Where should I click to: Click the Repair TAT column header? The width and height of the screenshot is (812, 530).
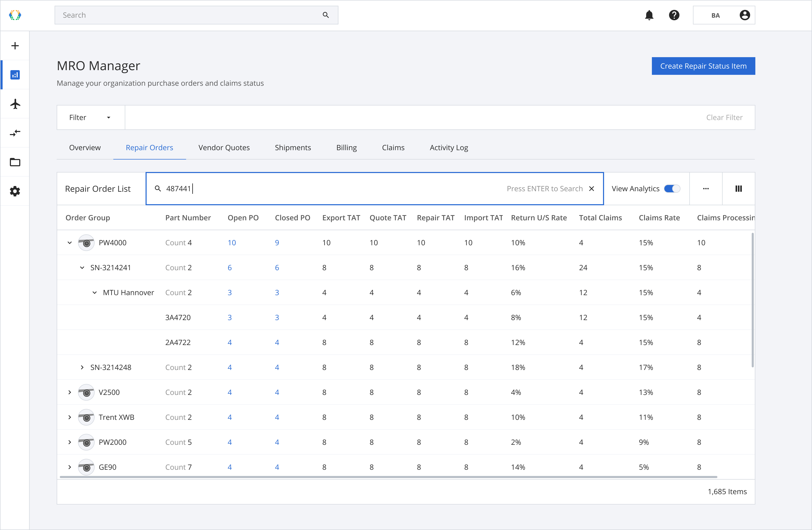click(x=435, y=218)
